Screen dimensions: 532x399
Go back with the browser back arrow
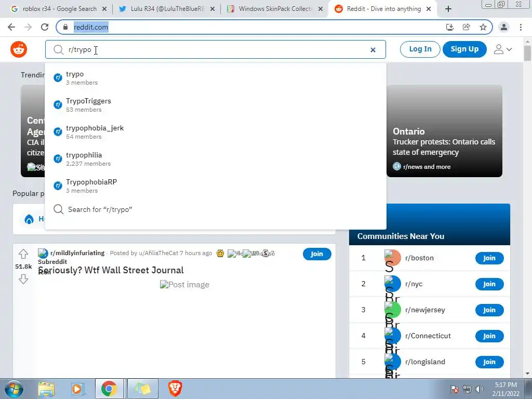point(11,27)
